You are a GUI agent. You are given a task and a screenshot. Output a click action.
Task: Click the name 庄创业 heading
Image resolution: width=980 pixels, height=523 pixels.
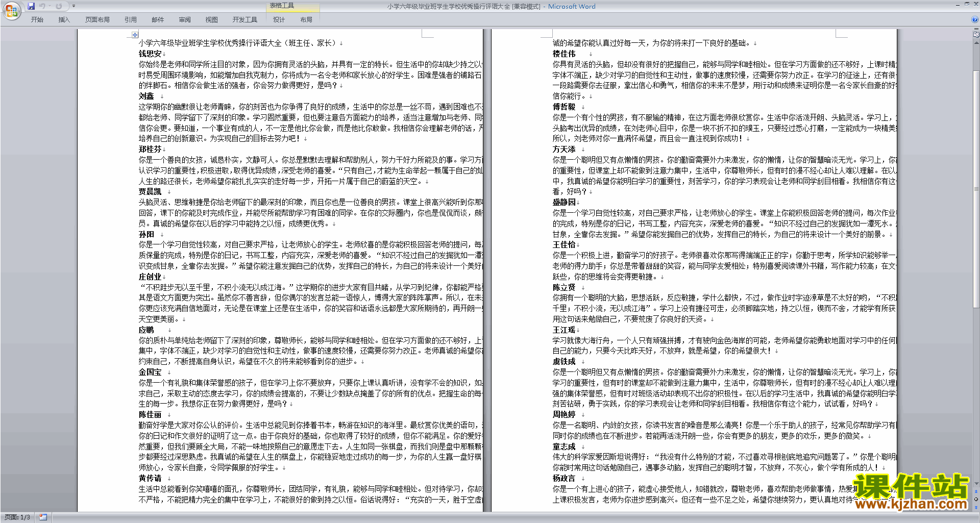(150, 277)
